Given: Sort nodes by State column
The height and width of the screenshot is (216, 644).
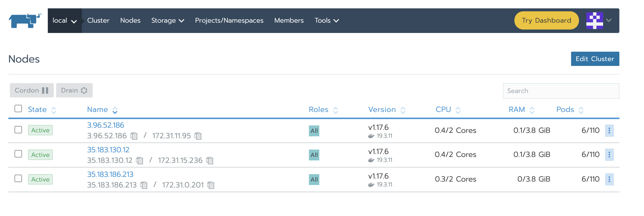Looking at the screenshot, I should 42,110.
